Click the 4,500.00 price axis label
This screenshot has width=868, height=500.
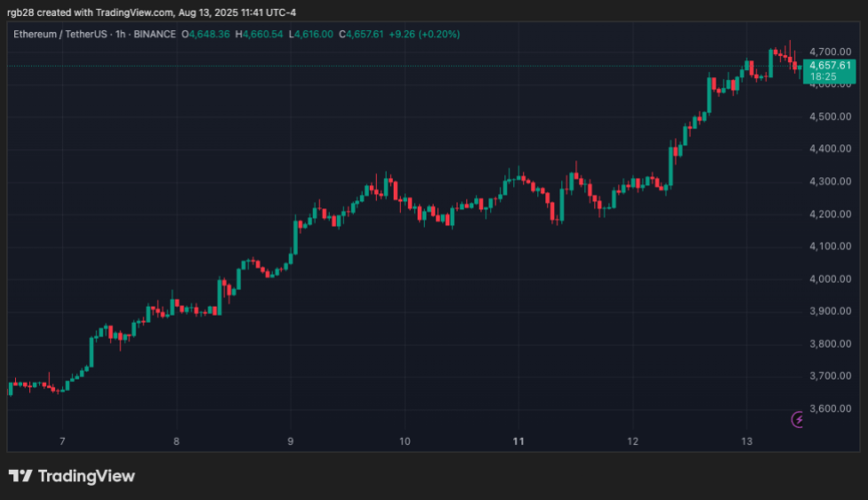click(830, 117)
